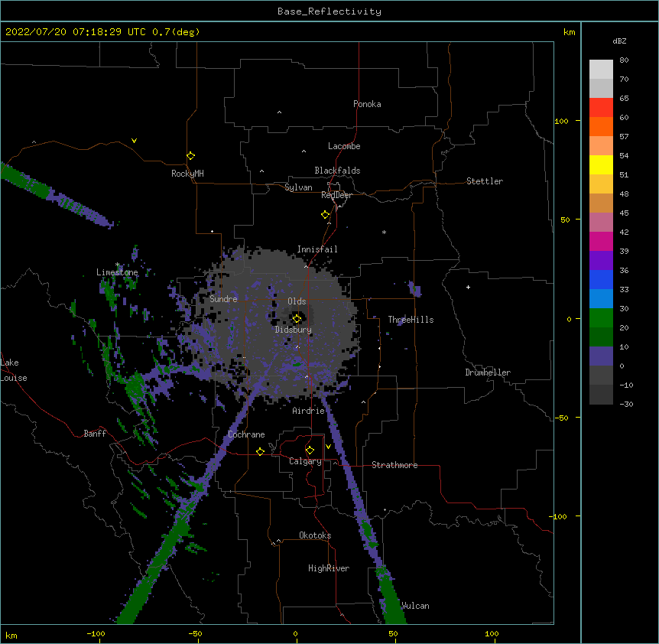
Task: Click the Innisfail city label
Action: [317, 249]
